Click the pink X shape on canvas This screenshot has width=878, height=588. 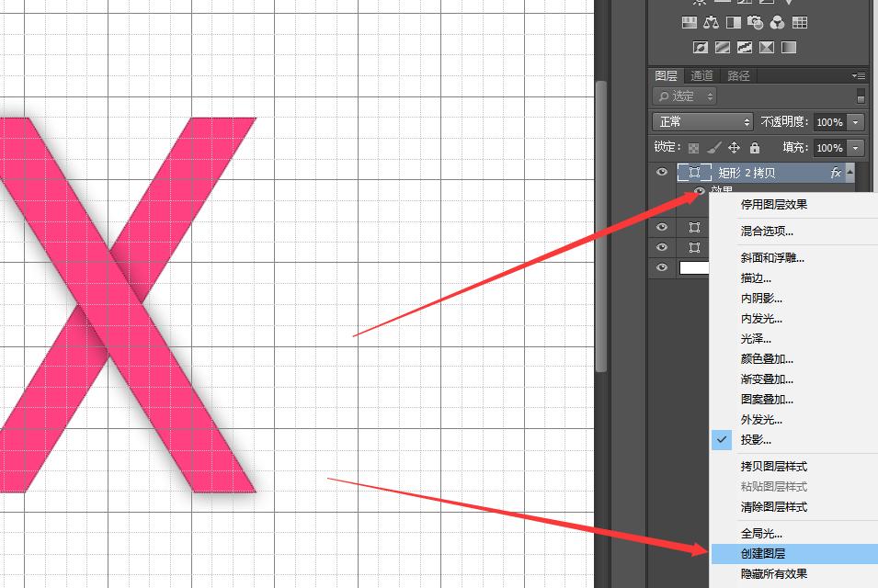coord(126,305)
